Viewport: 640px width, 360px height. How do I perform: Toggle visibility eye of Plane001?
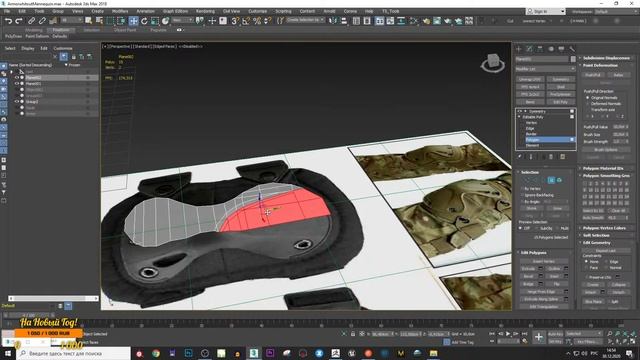17,84
